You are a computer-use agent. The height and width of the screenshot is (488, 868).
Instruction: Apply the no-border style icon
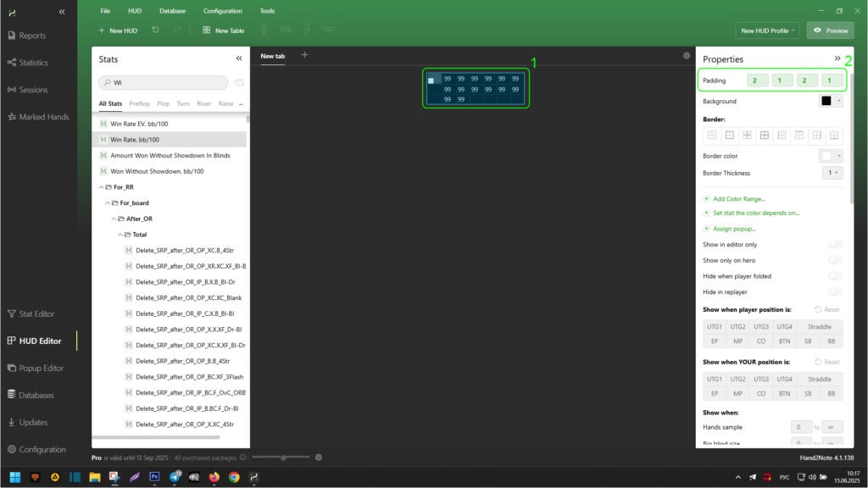712,135
